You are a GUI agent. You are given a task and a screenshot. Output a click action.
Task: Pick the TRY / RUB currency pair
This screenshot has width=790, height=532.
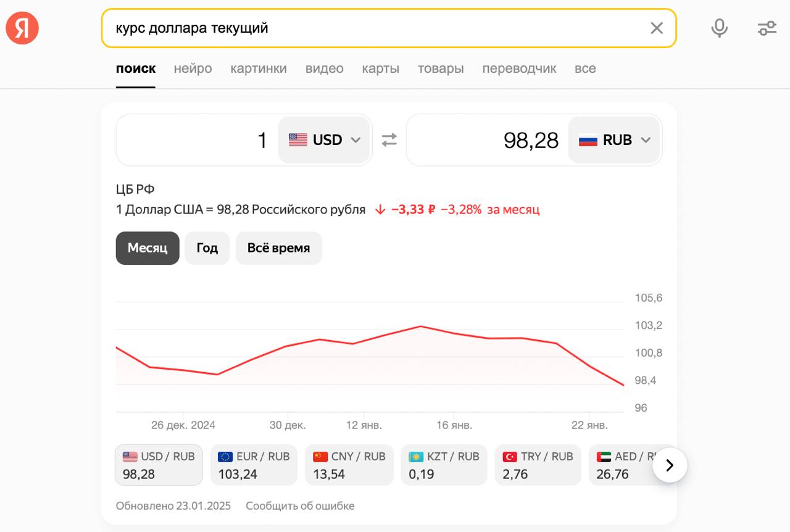(538, 465)
